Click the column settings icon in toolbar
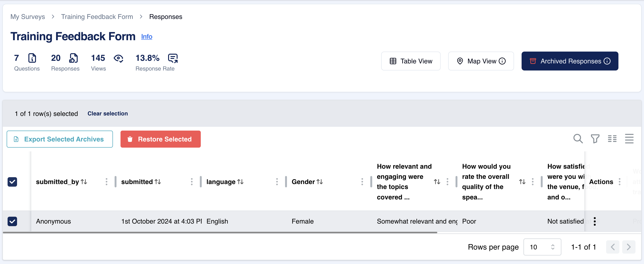644x264 pixels. coord(612,139)
